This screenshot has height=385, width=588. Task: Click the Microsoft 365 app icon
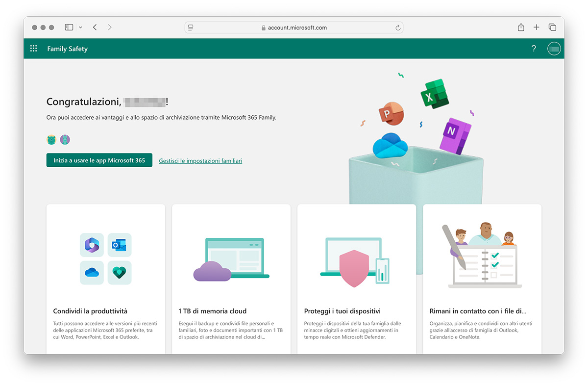click(x=92, y=245)
